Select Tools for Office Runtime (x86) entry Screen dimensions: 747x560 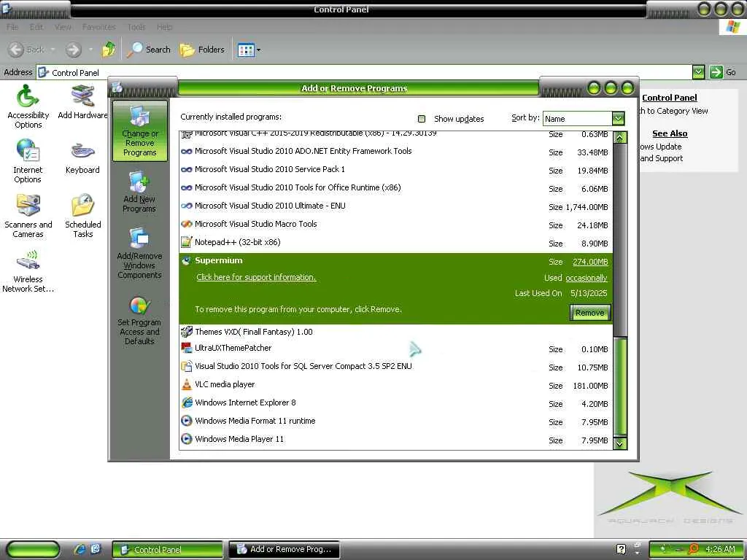pos(396,189)
